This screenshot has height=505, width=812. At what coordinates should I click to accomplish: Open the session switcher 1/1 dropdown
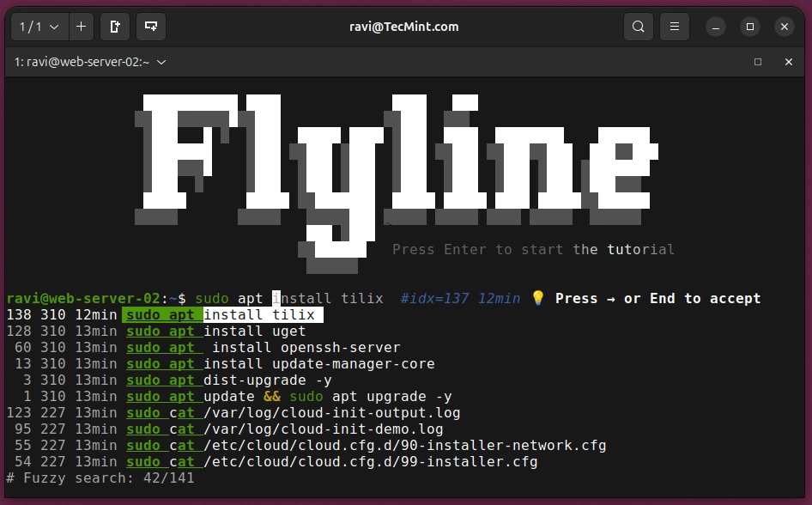[39, 27]
